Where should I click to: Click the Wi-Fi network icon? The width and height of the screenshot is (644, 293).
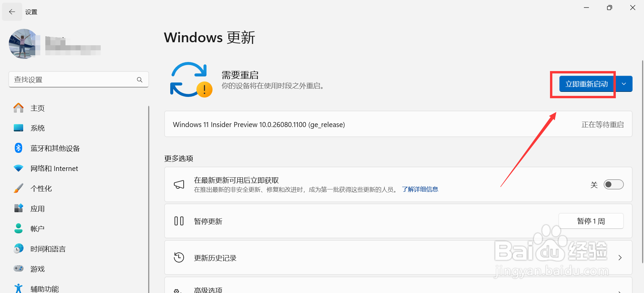[18, 168]
